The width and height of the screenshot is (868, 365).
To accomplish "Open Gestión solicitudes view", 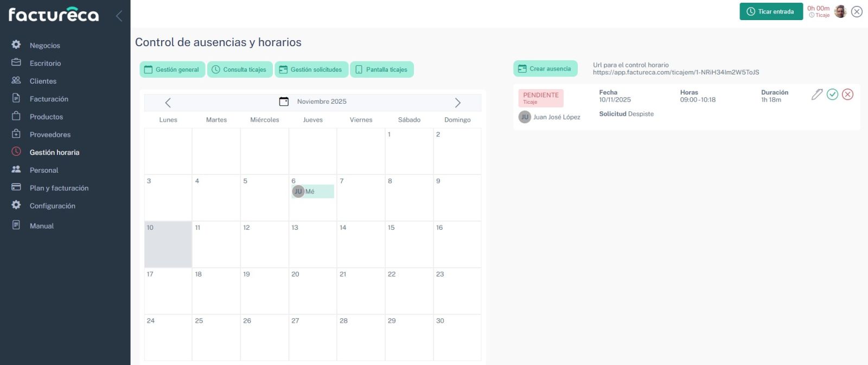I will 311,70.
